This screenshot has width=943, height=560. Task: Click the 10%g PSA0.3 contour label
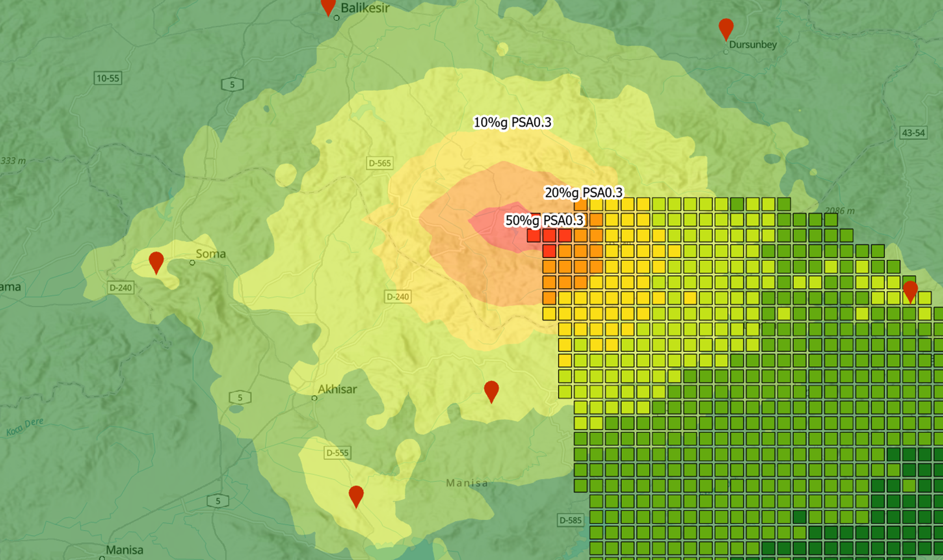click(512, 122)
